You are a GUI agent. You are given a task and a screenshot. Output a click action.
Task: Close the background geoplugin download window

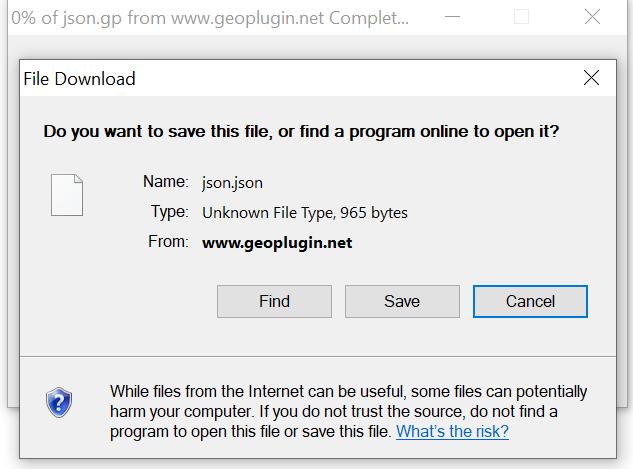click(x=594, y=17)
